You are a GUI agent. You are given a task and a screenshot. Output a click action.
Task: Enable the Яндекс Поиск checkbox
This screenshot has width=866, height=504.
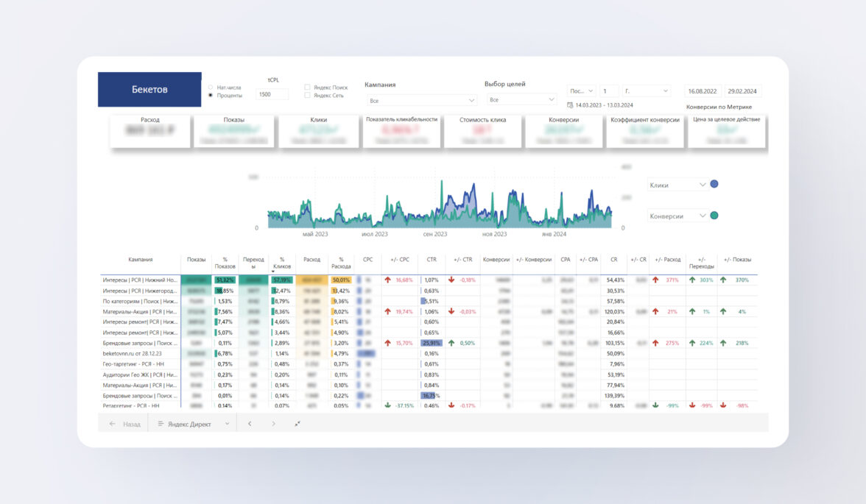pos(308,87)
